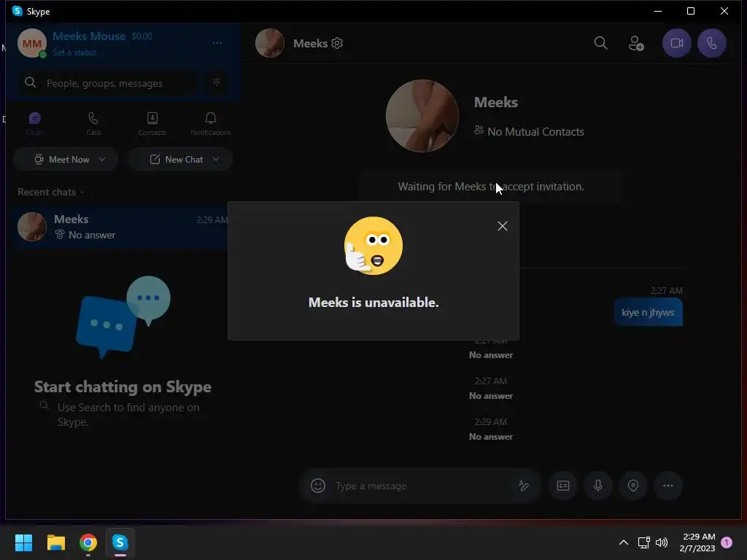Close the 'Meeks is unavailable' popup
This screenshot has width=747, height=560.
[502, 226]
